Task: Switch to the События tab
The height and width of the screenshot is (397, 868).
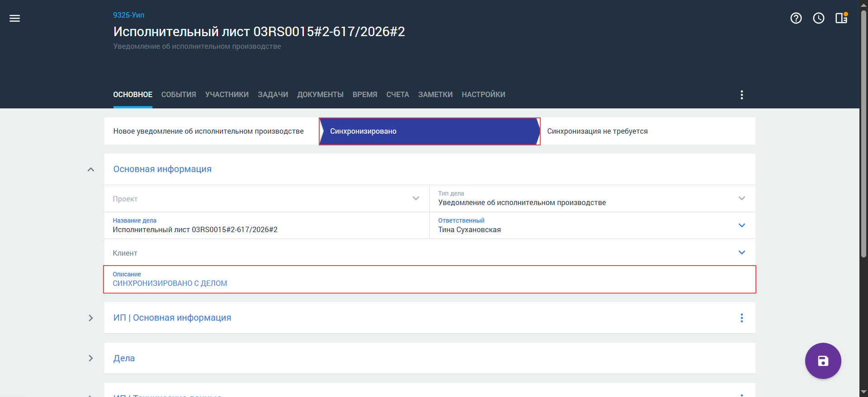Action: tap(179, 94)
